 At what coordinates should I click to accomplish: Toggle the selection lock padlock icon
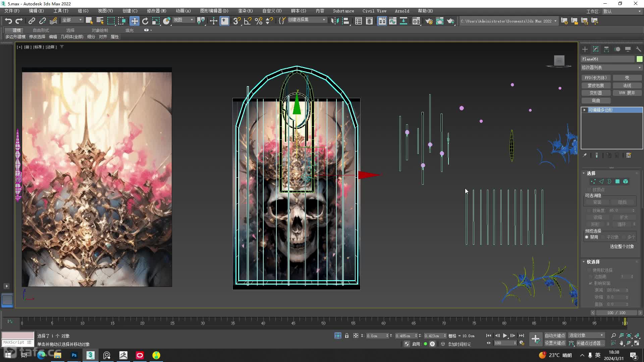(347, 336)
